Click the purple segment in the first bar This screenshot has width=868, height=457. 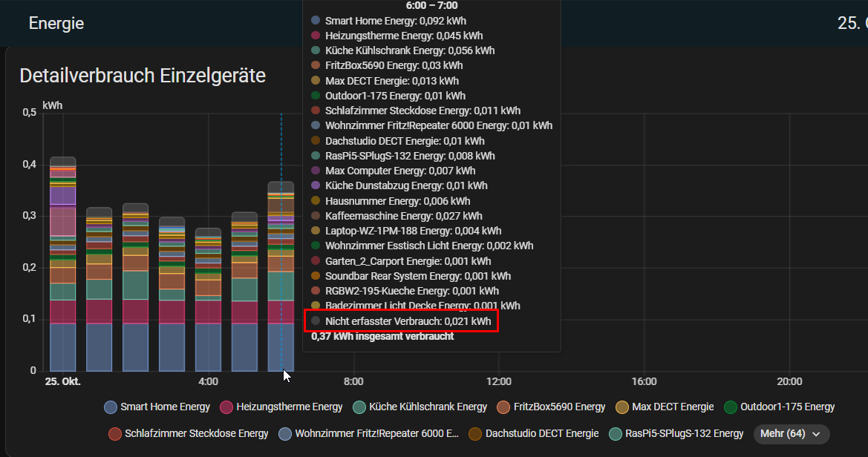pyautogui.click(x=63, y=195)
